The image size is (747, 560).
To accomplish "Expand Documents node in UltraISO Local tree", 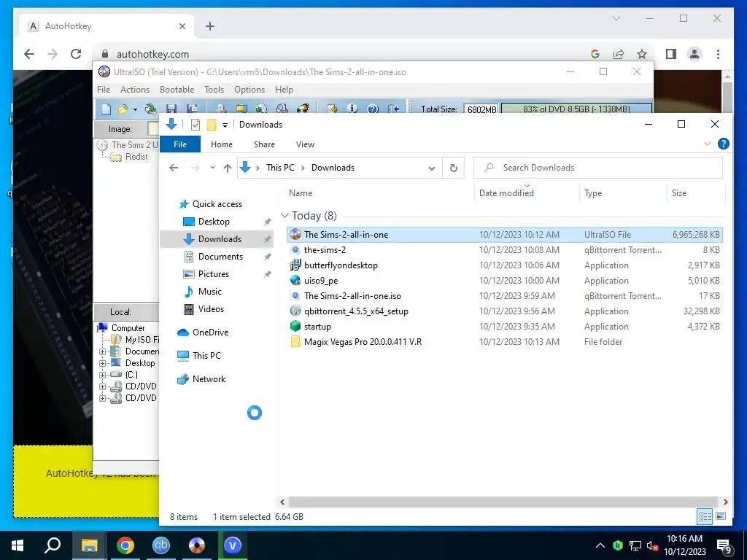I will point(102,352).
